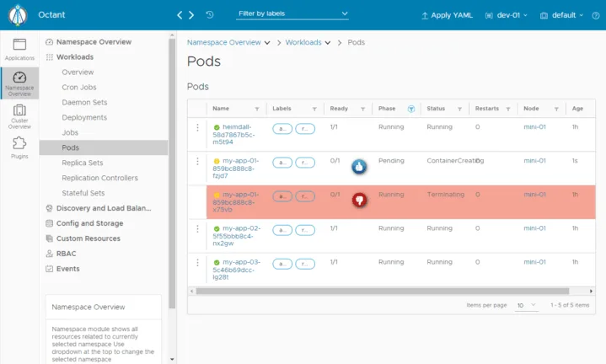
Task: Select Namespace Overview in the nav tree
Action: [94, 42]
